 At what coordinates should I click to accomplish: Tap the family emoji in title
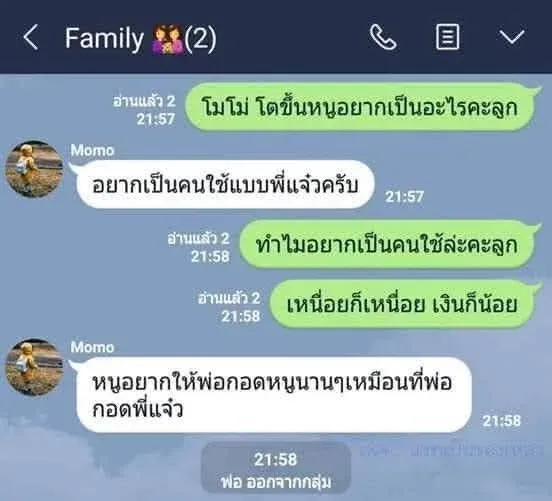pyautogui.click(x=168, y=39)
